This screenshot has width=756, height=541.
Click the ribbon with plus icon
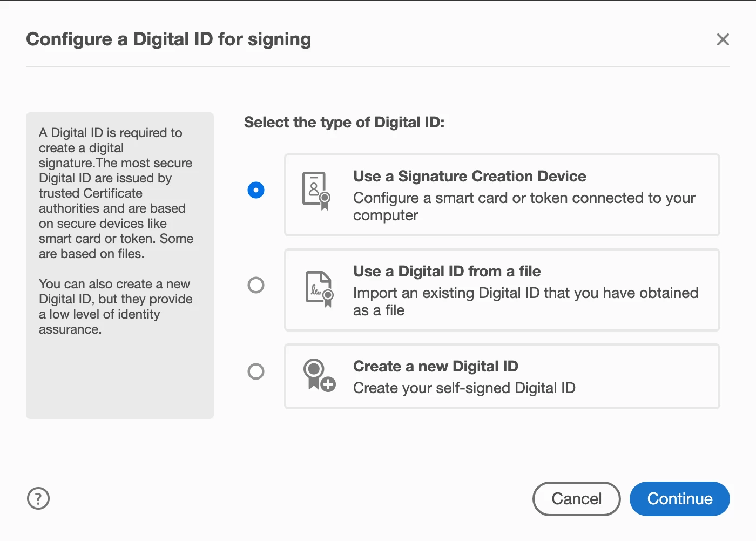(x=319, y=375)
